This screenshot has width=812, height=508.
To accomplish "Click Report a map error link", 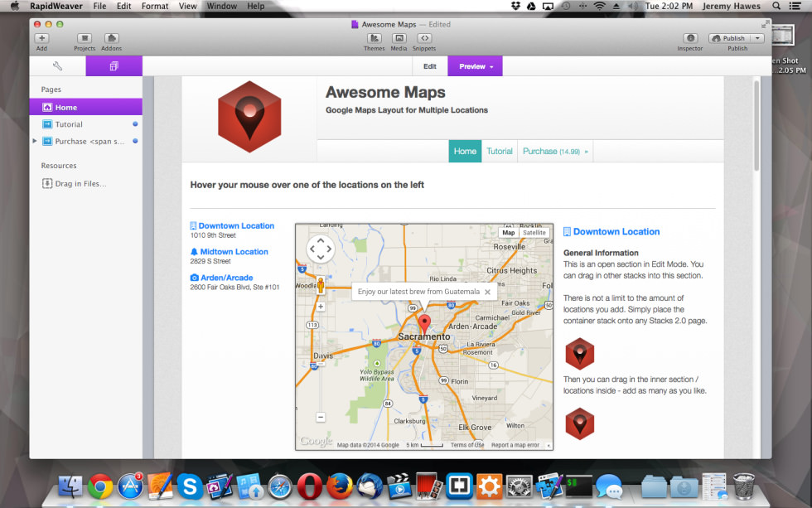I will point(515,445).
